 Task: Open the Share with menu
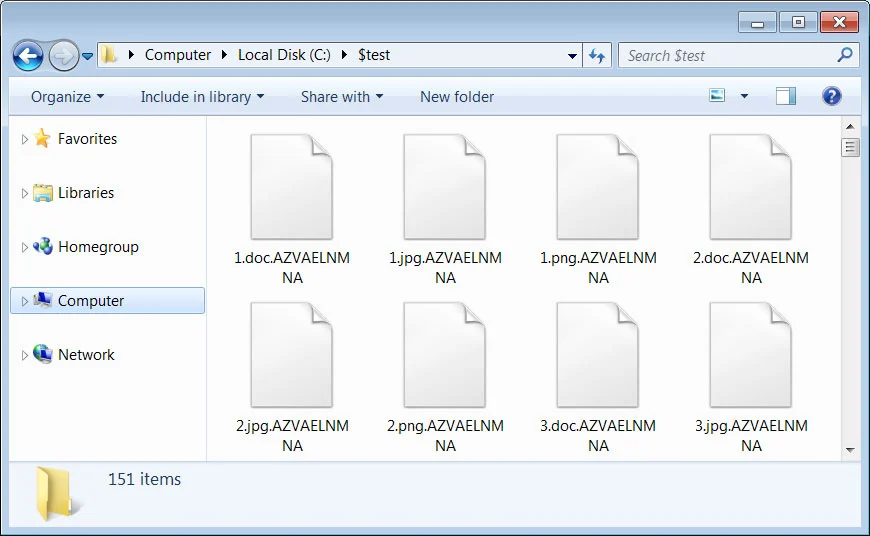[342, 97]
